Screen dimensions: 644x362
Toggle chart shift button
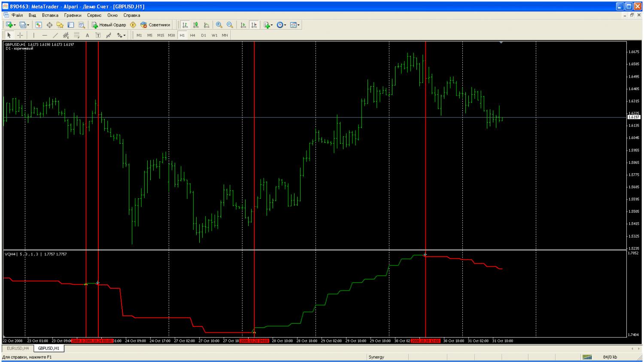tap(254, 25)
